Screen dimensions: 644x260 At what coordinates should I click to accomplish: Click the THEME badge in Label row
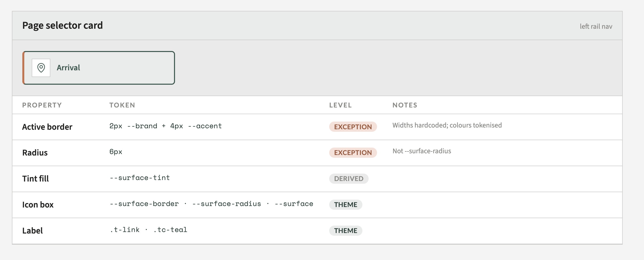coord(346,231)
